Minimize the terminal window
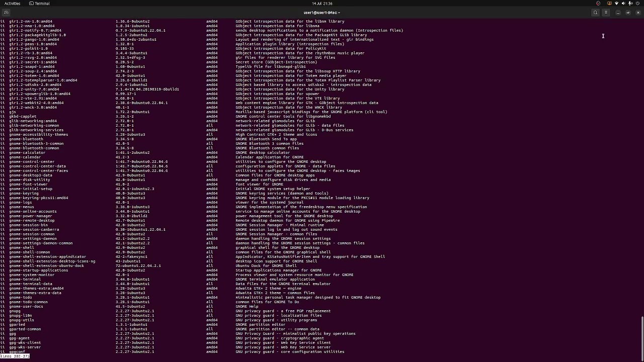This screenshot has height=362, width=644. click(618, 13)
